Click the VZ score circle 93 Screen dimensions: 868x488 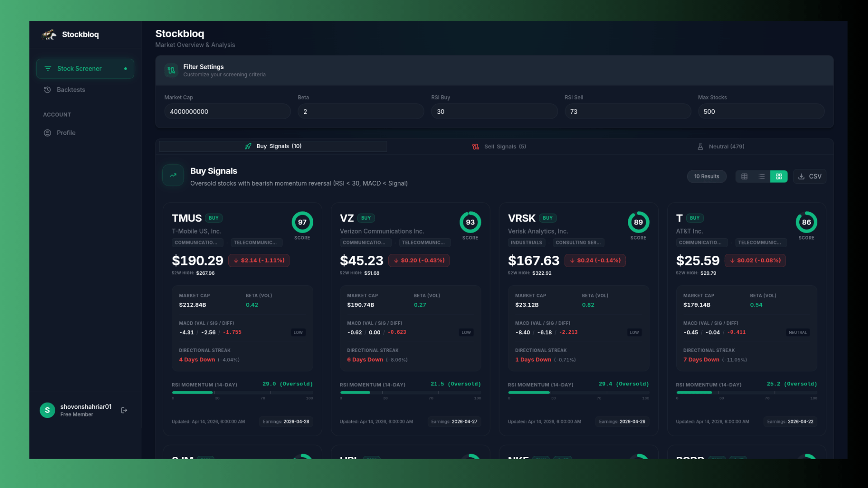click(470, 222)
